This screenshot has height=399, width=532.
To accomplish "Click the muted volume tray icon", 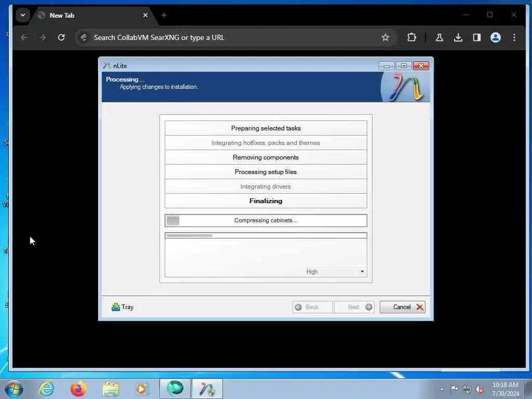I will coord(480,390).
